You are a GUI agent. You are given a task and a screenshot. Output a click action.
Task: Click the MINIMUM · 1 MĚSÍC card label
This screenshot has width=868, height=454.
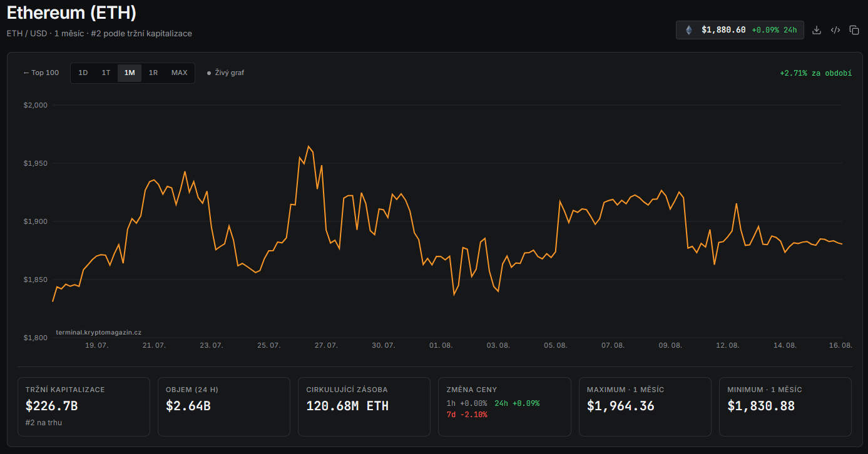click(x=765, y=390)
